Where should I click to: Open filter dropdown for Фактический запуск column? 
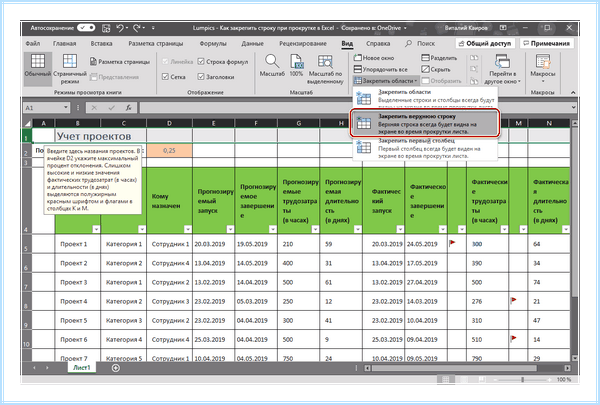tap(400, 229)
